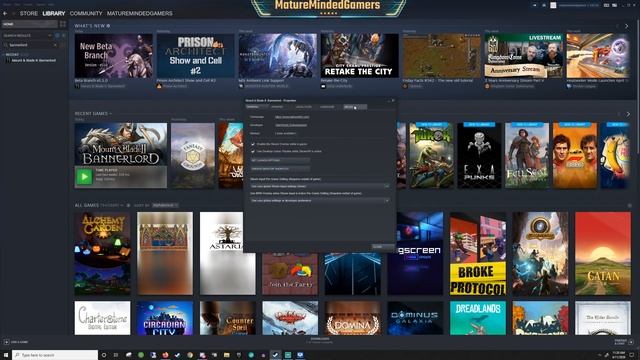
Task: Open Friends & Chat at bottom right
Action: pyautogui.click(x=623, y=342)
